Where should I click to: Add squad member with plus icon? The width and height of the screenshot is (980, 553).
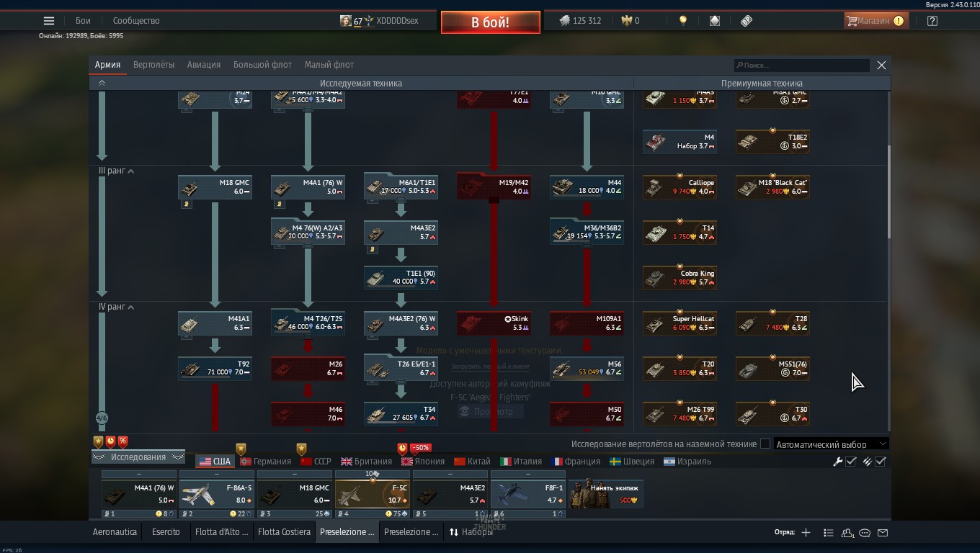pyautogui.click(x=806, y=533)
